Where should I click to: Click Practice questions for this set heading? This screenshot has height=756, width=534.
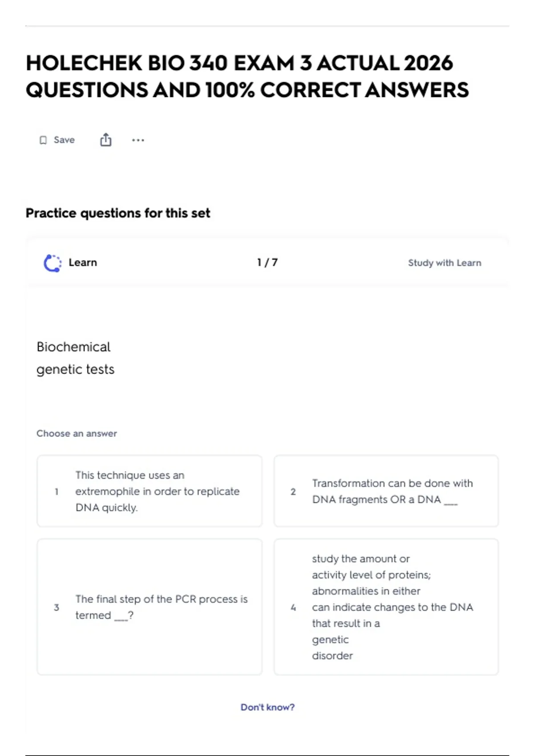click(x=118, y=213)
